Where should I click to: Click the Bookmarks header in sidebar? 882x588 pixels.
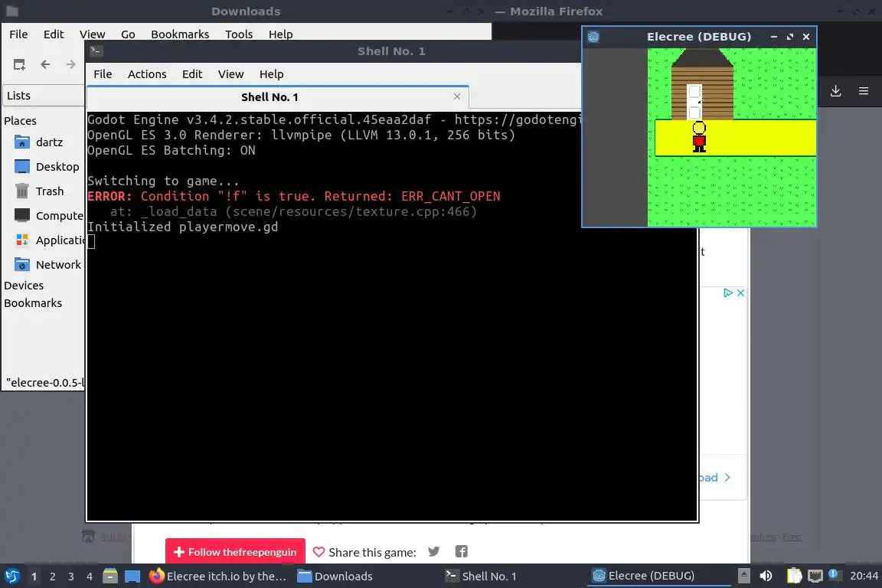[33, 302]
